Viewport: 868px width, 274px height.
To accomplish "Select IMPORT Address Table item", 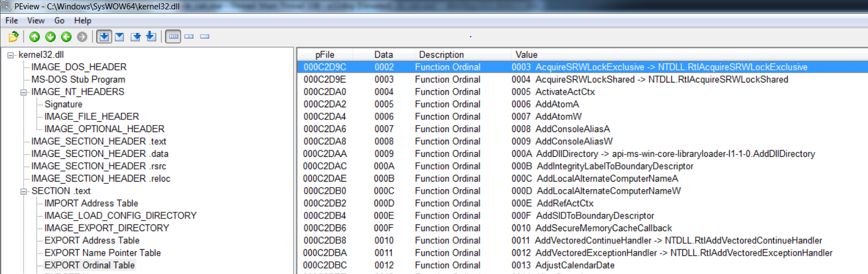I will tap(91, 203).
